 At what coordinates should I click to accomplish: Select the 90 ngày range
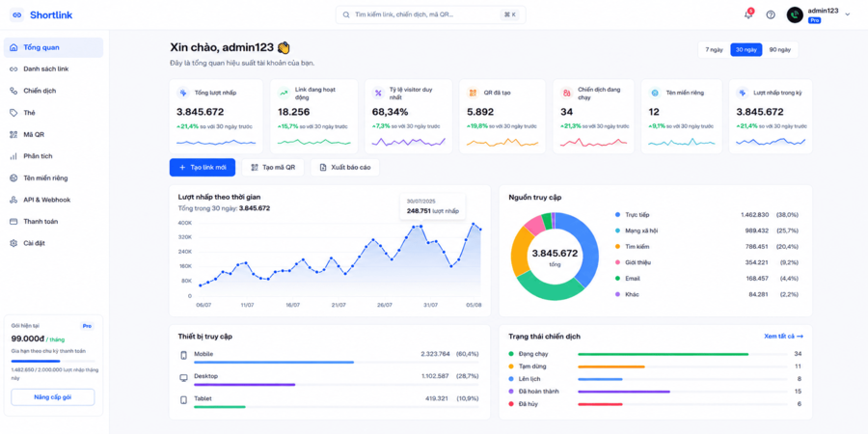point(780,49)
